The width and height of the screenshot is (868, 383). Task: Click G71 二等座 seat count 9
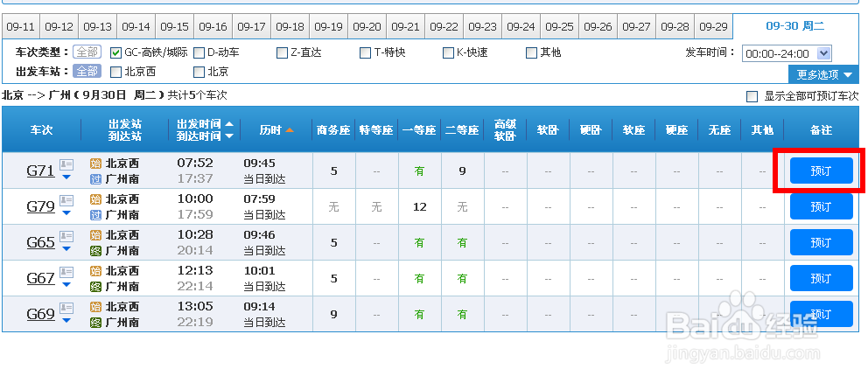click(x=462, y=171)
